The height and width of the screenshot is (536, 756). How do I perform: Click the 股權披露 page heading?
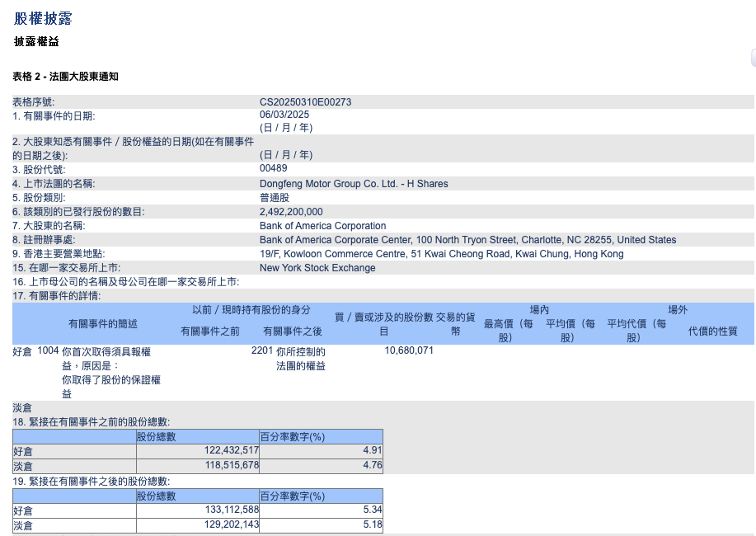click(48, 17)
